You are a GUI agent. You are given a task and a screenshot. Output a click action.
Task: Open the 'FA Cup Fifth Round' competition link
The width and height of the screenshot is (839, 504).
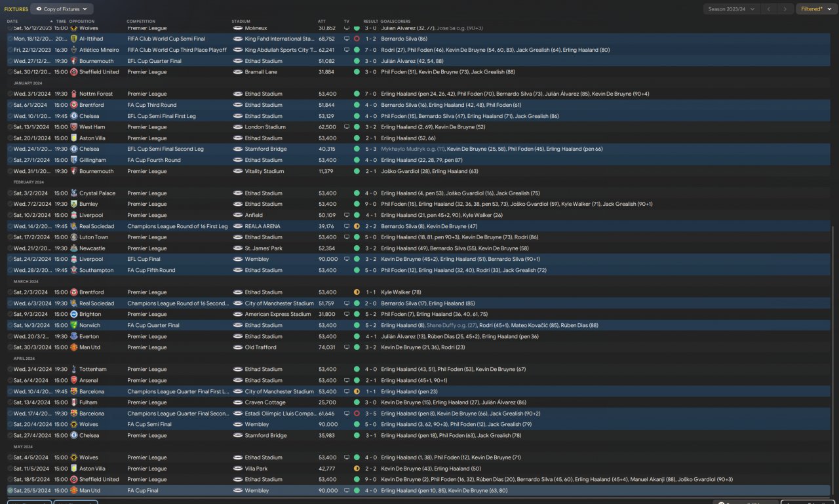[x=151, y=270]
